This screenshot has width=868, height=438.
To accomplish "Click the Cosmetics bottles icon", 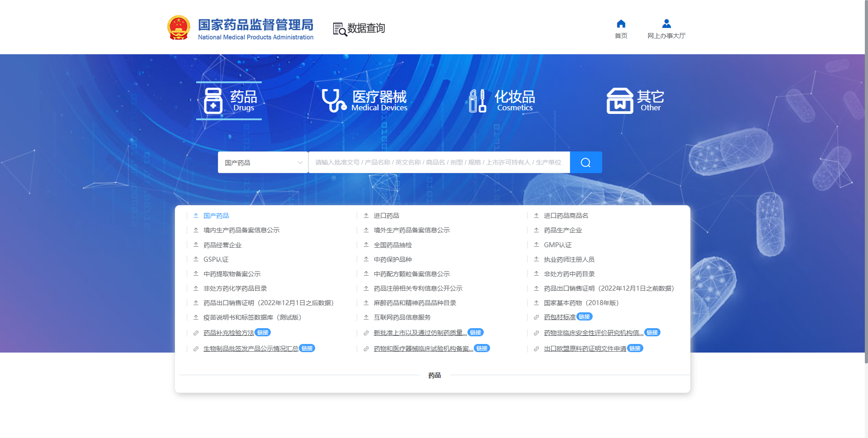I will (x=477, y=101).
